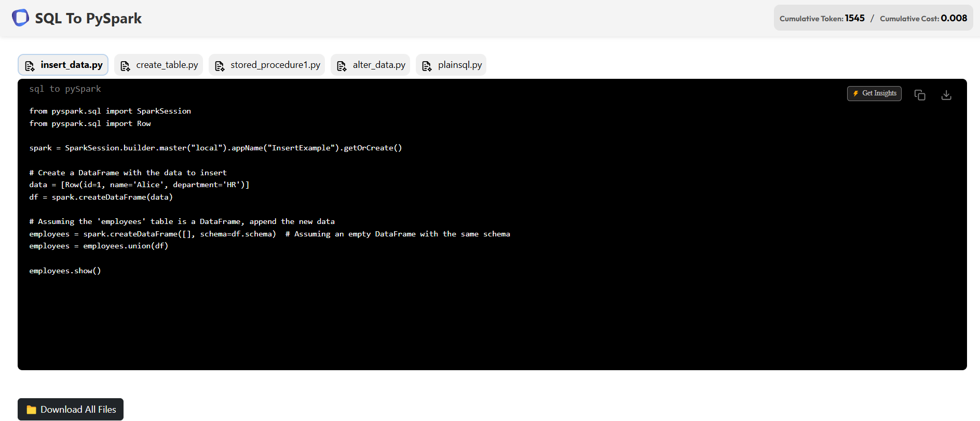Click the "# Assuming the 'employees' table" comment
980x421 pixels.
[x=182, y=221]
